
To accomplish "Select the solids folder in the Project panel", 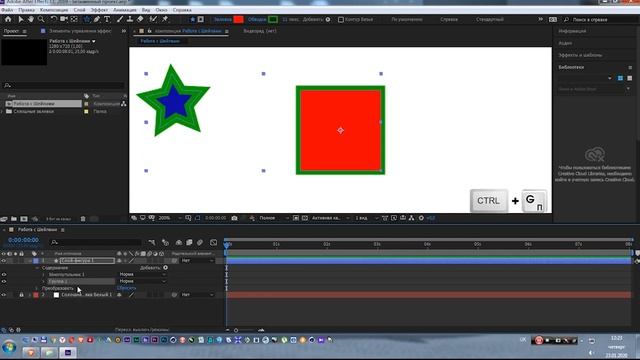I will (x=33, y=111).
